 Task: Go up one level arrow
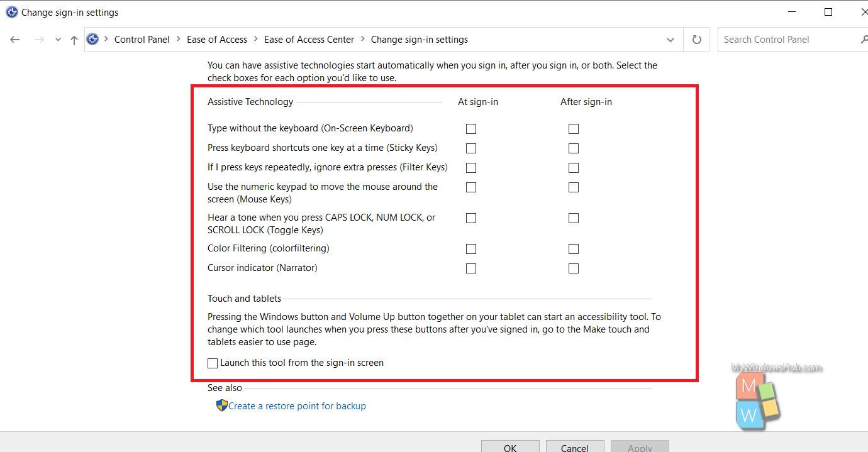(74, 40)
